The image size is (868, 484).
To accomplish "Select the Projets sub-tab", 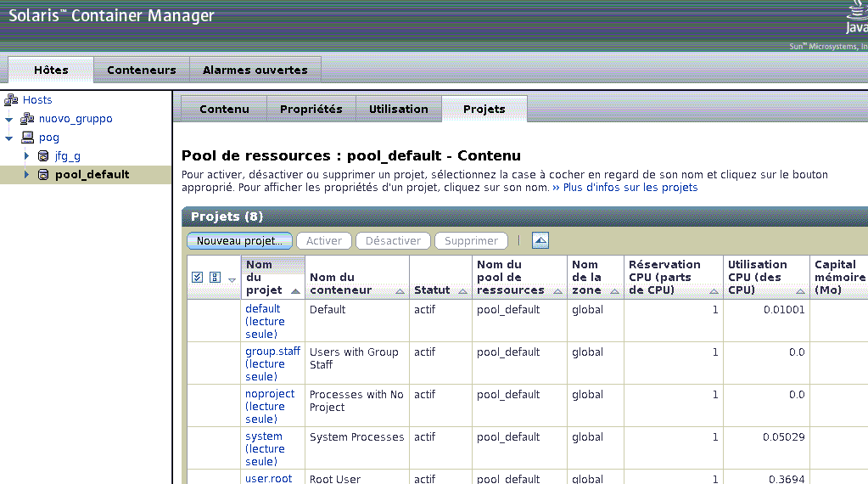I will click(484, 109).
